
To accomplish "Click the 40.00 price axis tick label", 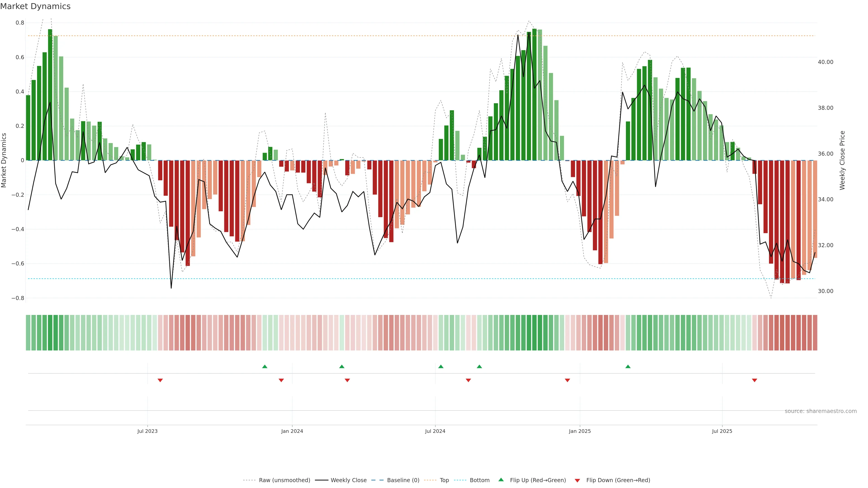I will coord(825,62).
